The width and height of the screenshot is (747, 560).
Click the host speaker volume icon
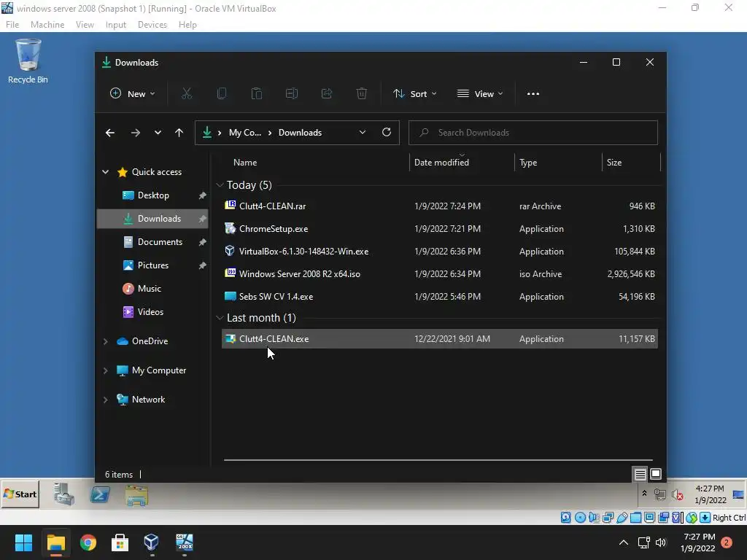pos(661,542)
